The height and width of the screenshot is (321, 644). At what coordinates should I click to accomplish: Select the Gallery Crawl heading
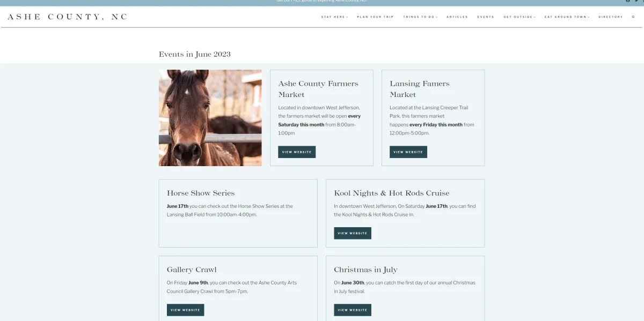tap(192, 270)
